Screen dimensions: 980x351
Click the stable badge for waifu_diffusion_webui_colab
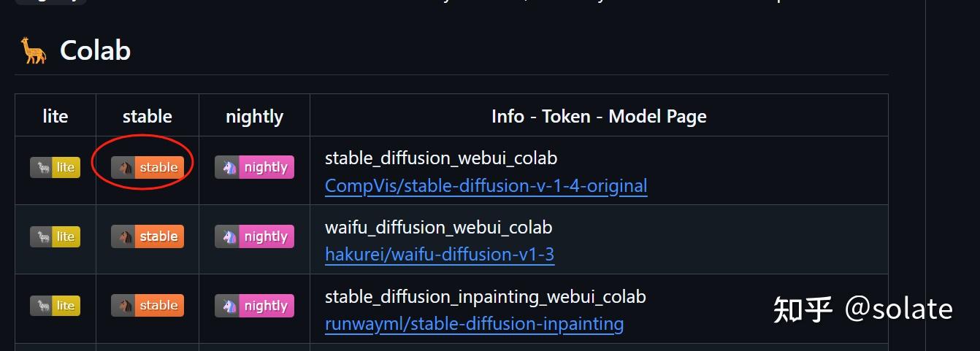tap(148, 236)
